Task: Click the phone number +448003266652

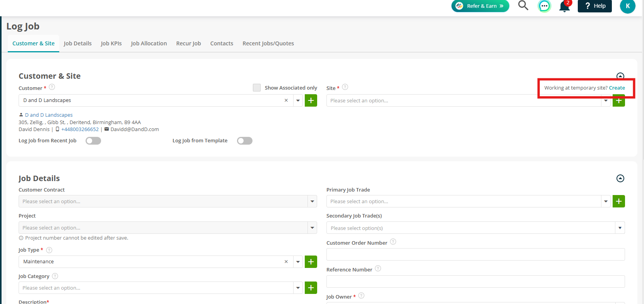Action: (80, 130)
